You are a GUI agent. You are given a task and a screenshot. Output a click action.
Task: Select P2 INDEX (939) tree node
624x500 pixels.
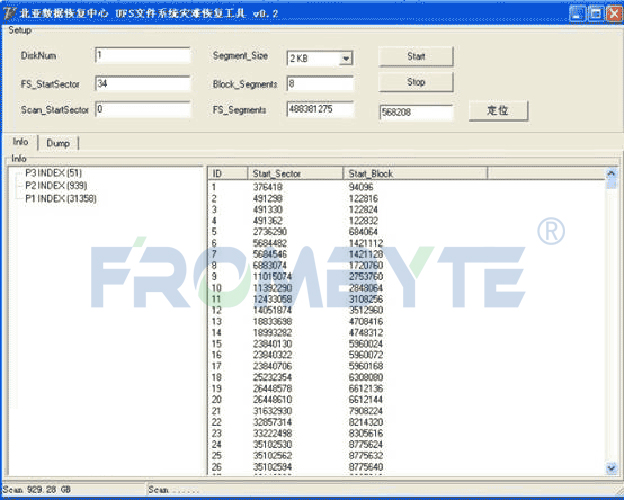click(56, 186)
